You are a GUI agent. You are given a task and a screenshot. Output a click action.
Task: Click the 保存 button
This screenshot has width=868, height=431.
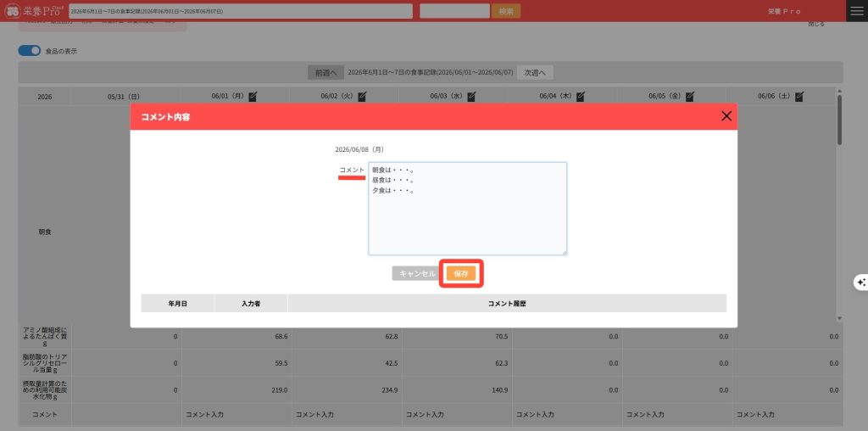pos(461,274)
